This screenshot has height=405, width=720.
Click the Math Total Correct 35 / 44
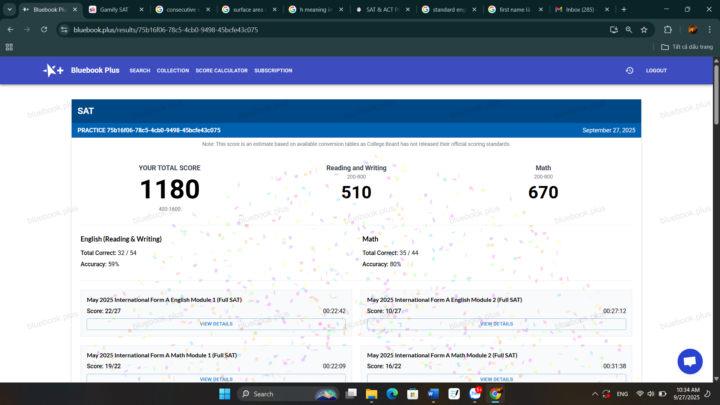(x=390, y=253)
